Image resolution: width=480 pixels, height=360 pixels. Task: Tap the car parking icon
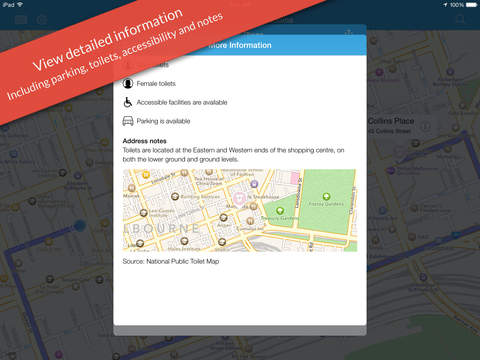128,121
